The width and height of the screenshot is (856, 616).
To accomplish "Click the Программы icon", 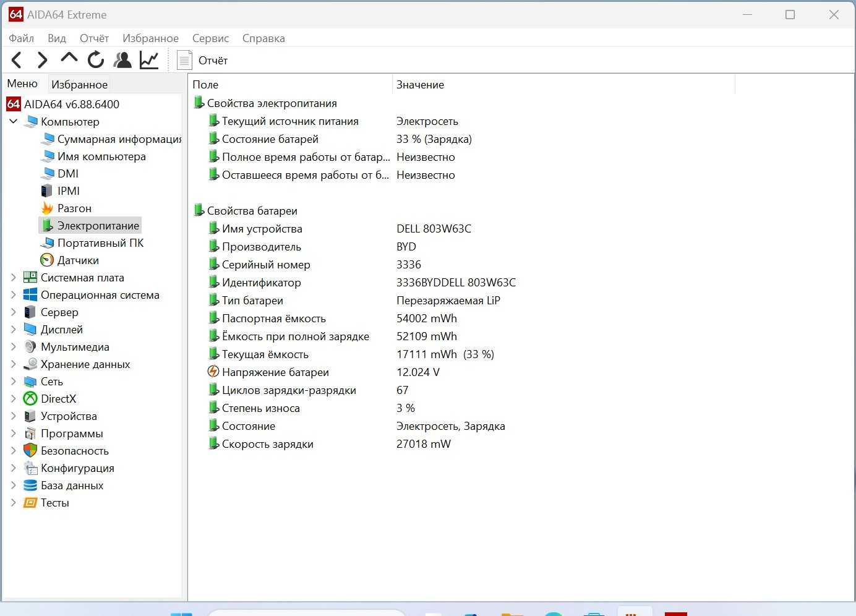I will tap(30, 434).
